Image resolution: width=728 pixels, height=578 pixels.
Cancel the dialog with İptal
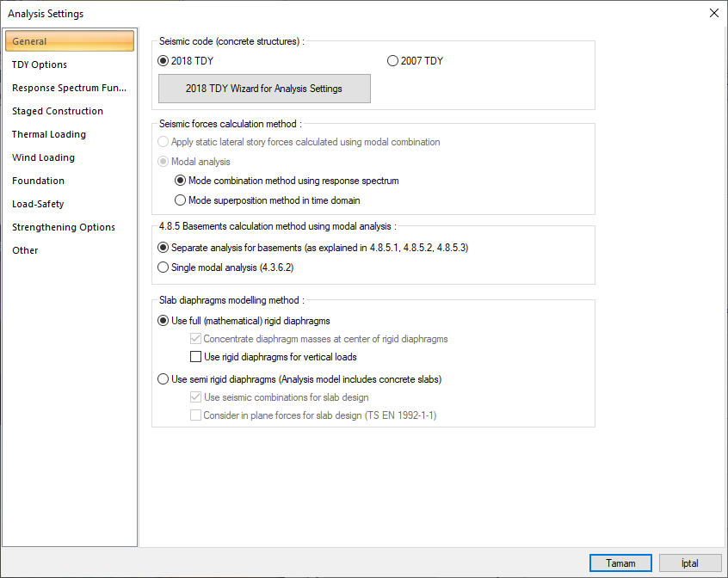click(x=690, y=563)
